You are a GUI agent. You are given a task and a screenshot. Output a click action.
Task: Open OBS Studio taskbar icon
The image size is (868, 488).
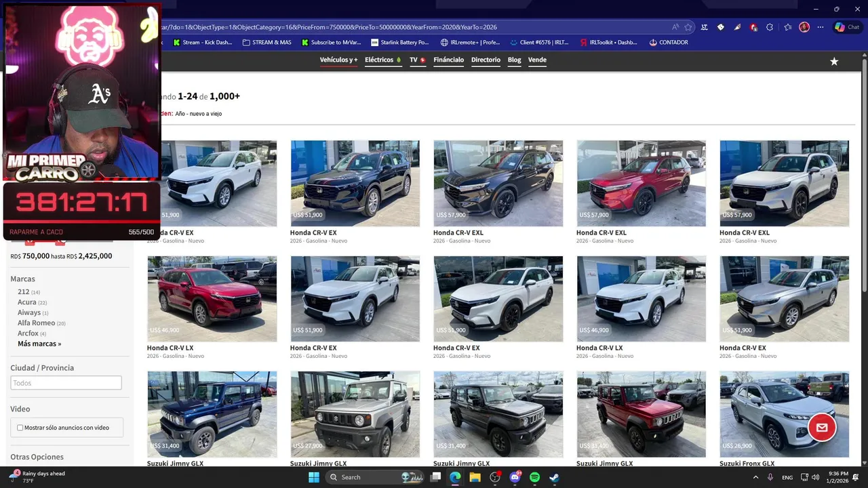(495, 477)
